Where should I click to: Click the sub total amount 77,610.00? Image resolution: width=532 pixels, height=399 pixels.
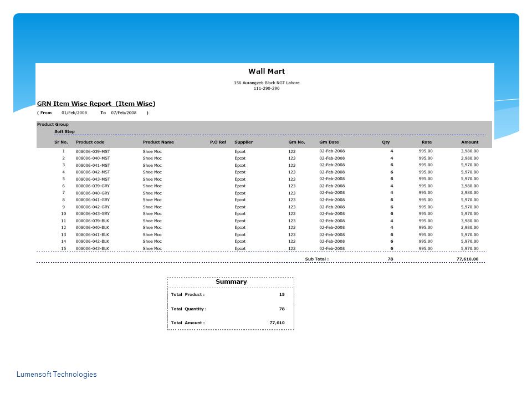[468, 259]
